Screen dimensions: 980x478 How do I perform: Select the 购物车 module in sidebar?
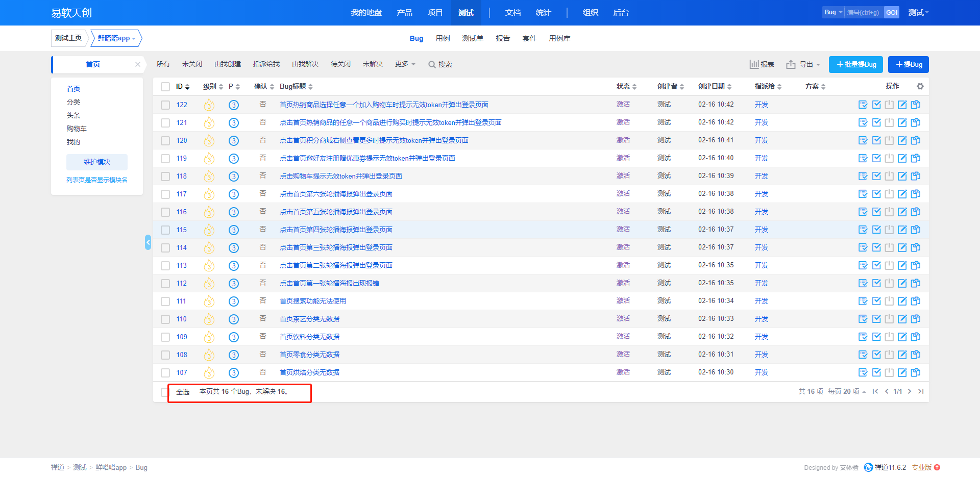(77, 129)
